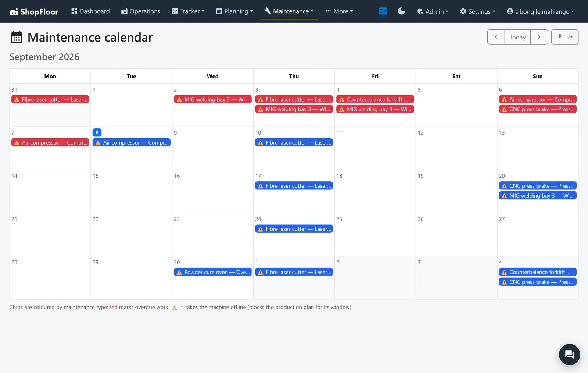Image resolution: width=588 pixels, height=373 pixels.
Task: Go to the previous month
Action: click(x=496, y=37)
